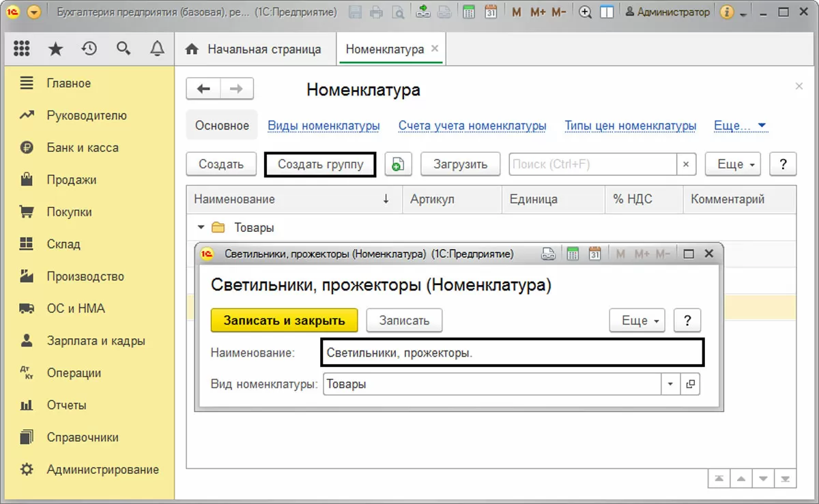Click the get link icon in the main title bar
The height and width of the screenshot is (504, 819).
pos(423,12)
